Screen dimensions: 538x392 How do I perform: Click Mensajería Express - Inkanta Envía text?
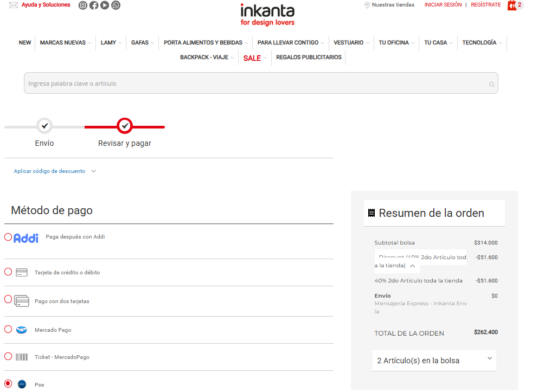click(x=421, y=307)
